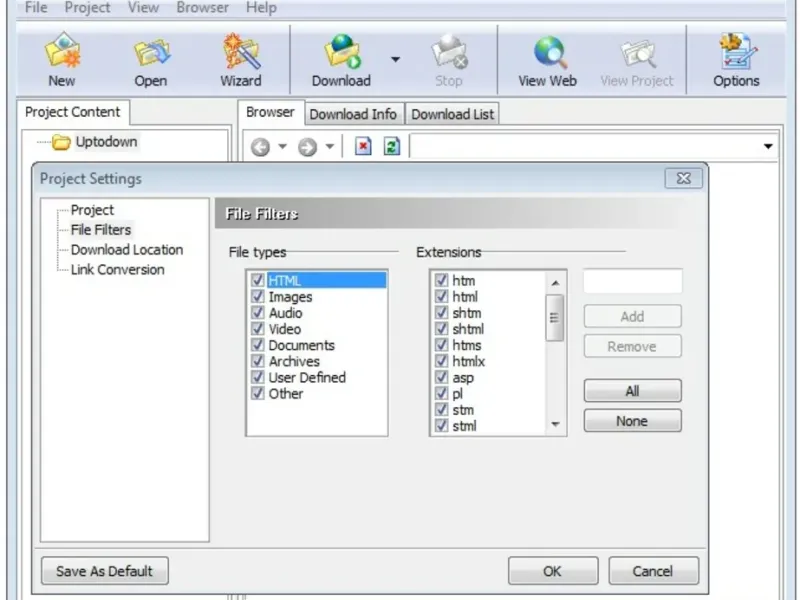
Task: Open the Forward history dropdown arrow
Action: pyautogui.click(x=330, y=147)
